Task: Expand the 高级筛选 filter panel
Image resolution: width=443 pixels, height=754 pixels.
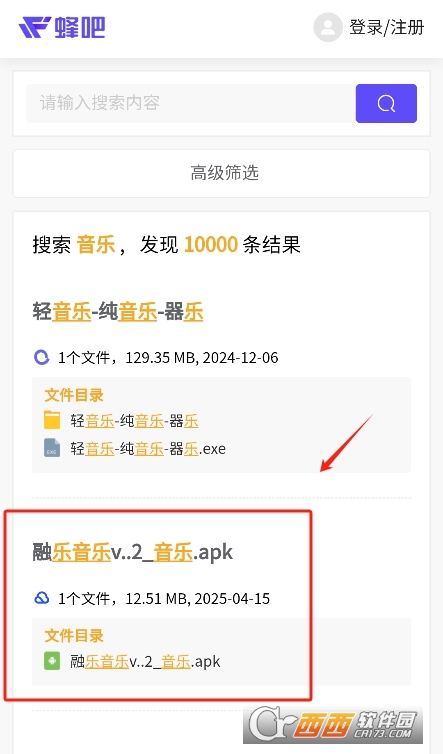Action: [x=221, y=173]
